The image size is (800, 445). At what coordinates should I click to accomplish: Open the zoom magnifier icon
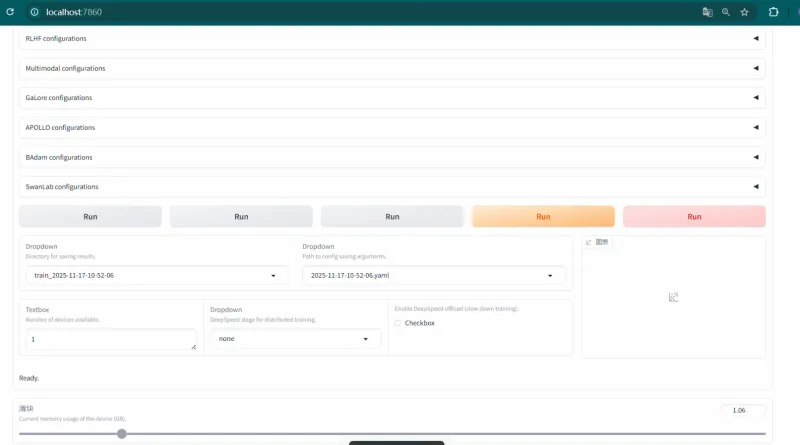tap(726, 12)
